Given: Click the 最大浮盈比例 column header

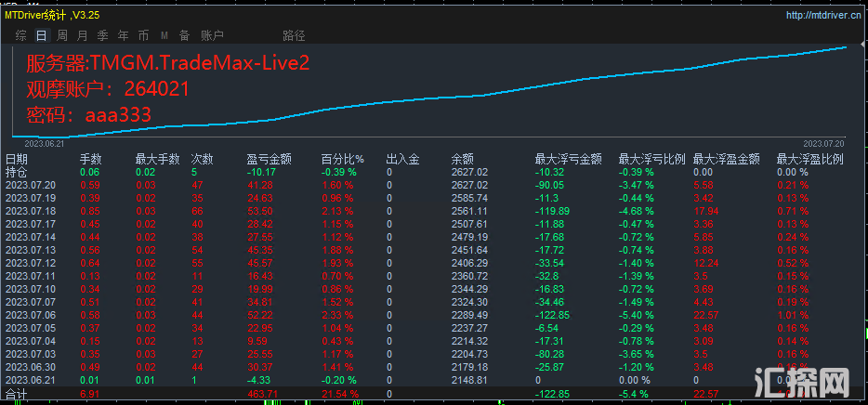Looking at the screenshot, I should pyautogui.click(x=809, y=160).
